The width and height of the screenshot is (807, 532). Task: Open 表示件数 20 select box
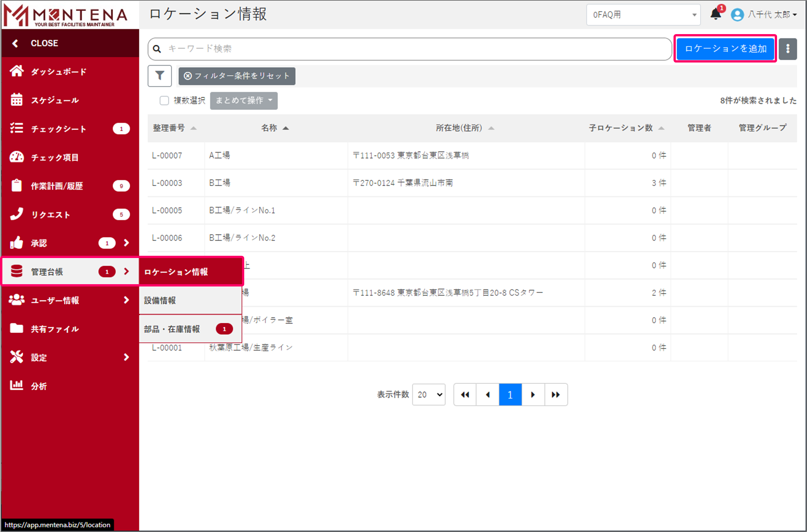click(x=429, y=394)
